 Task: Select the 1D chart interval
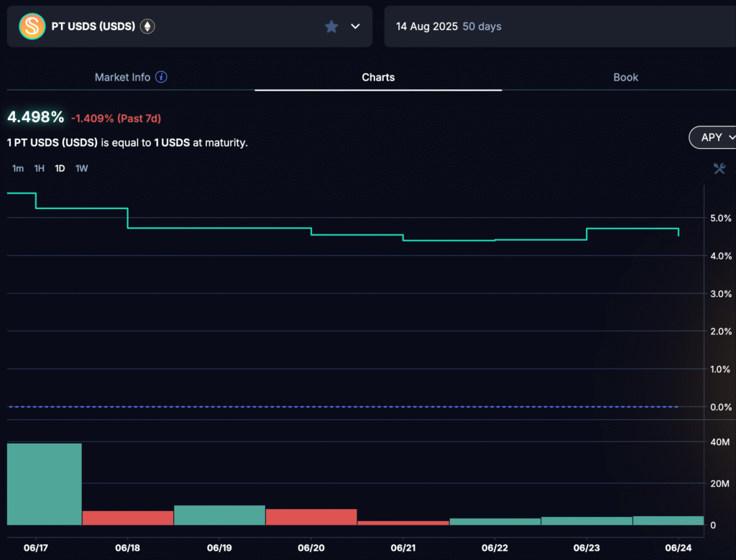point(60,168)
